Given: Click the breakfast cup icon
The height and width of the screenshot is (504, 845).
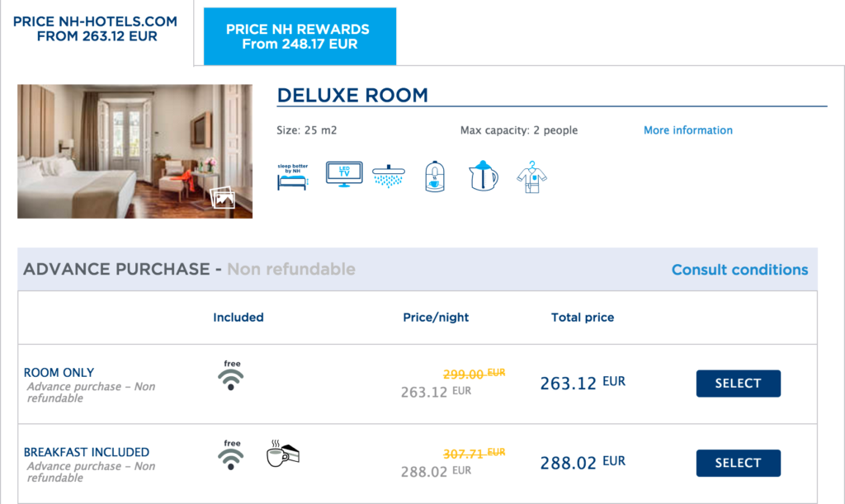Looking at the screenshot, I should [x=283, y=454].
